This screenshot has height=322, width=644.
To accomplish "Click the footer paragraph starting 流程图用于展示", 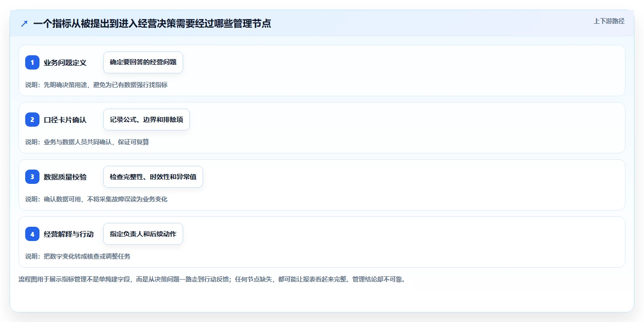I will point(212,279).
